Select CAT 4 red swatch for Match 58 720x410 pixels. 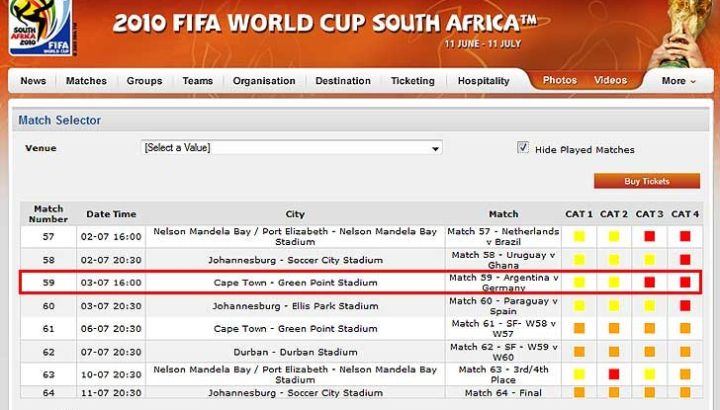click(685, 260)
